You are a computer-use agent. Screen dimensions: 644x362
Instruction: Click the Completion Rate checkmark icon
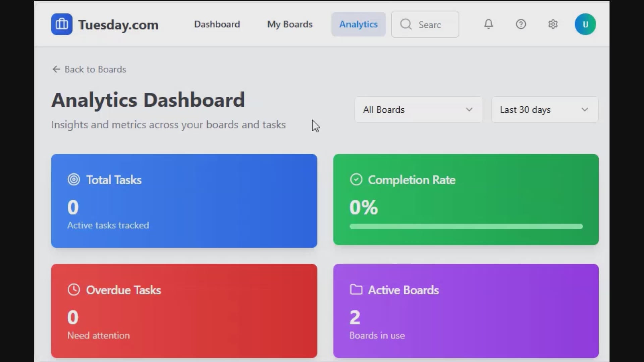[356, 180]
